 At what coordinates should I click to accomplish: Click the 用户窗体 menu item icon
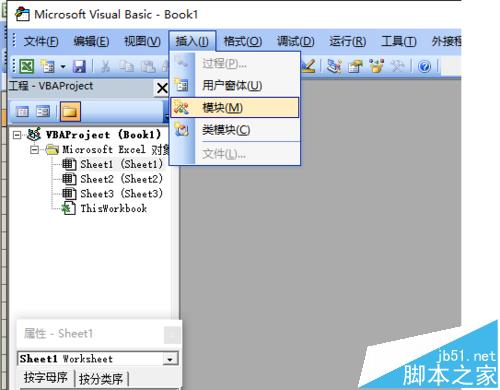[x=182, y=86]
